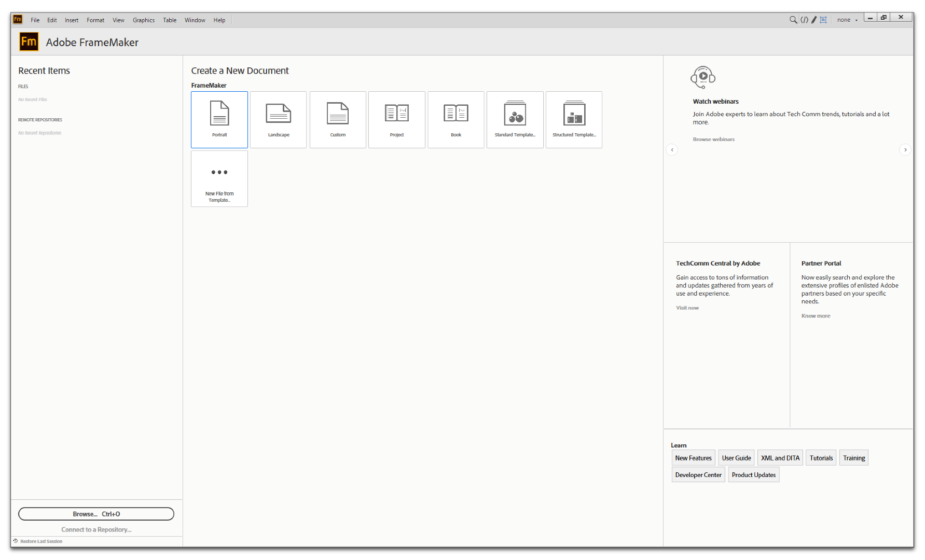Open the View menu
This screenshot has width=925, height=560.
pyautogui.click(x=118, y=20)
